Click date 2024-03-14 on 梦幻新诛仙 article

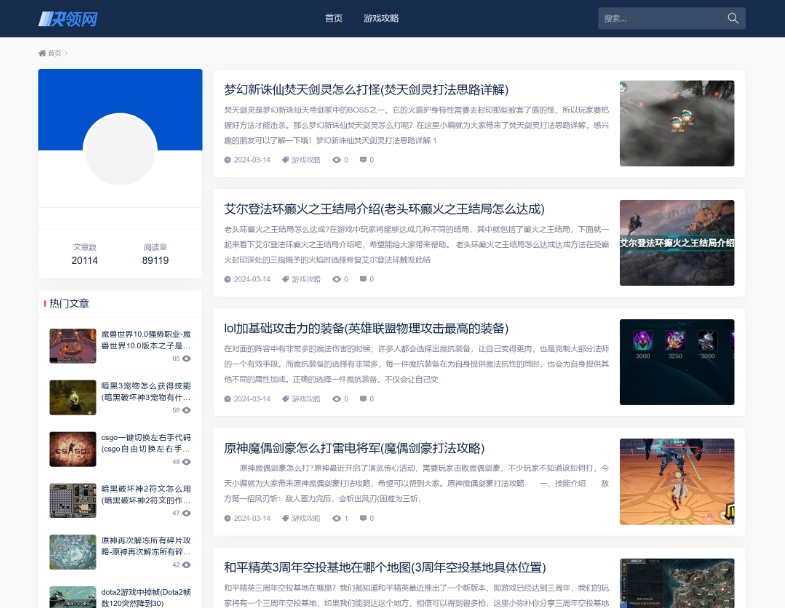252,160
